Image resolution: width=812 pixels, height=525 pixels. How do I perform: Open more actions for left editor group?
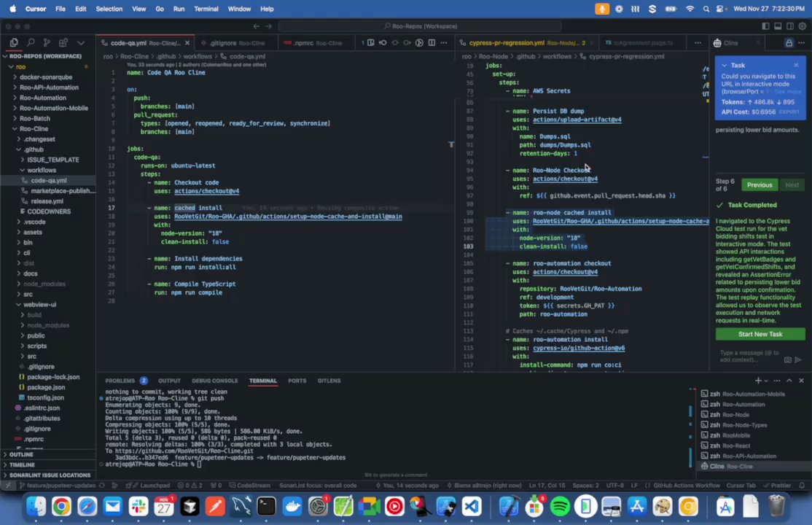click(x=444, y=43)
